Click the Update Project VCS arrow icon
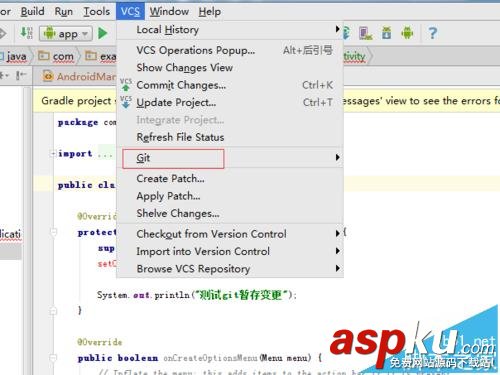 126,102
